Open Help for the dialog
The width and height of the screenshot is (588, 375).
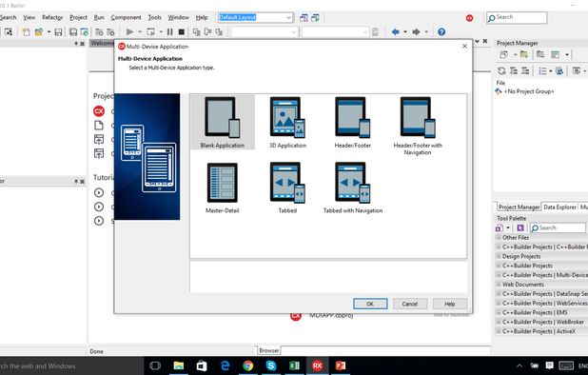pyautogui.click(x=450, y=304)
